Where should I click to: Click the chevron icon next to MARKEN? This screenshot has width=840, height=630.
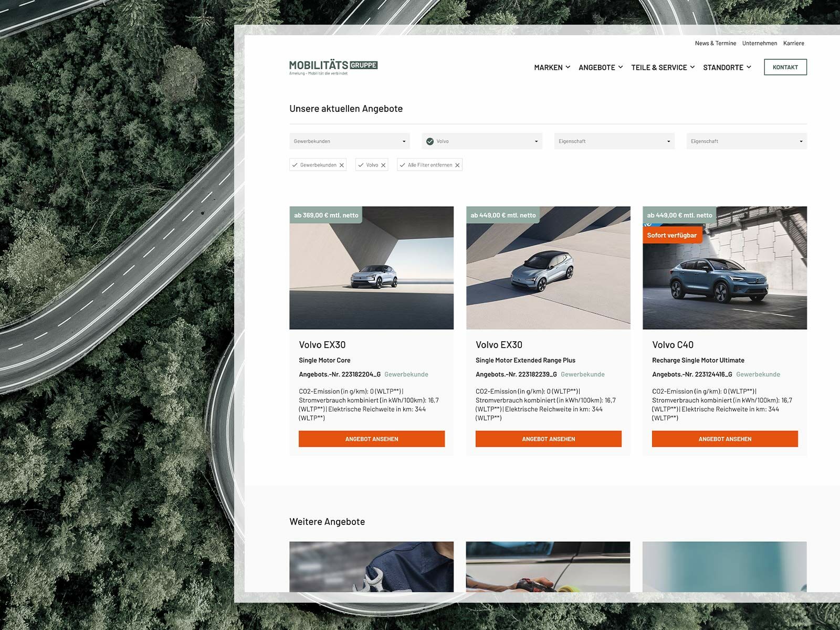[568, 67]
